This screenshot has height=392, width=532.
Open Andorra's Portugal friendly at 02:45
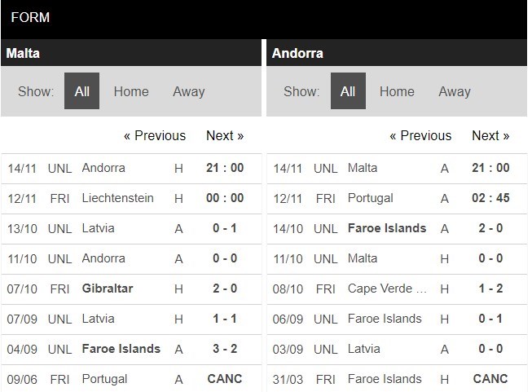[x=370, y=198]
